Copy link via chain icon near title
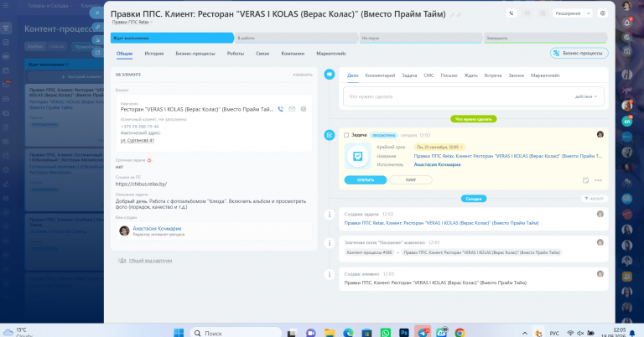Screen dimensions: 644x337 (x=460, y=15)
